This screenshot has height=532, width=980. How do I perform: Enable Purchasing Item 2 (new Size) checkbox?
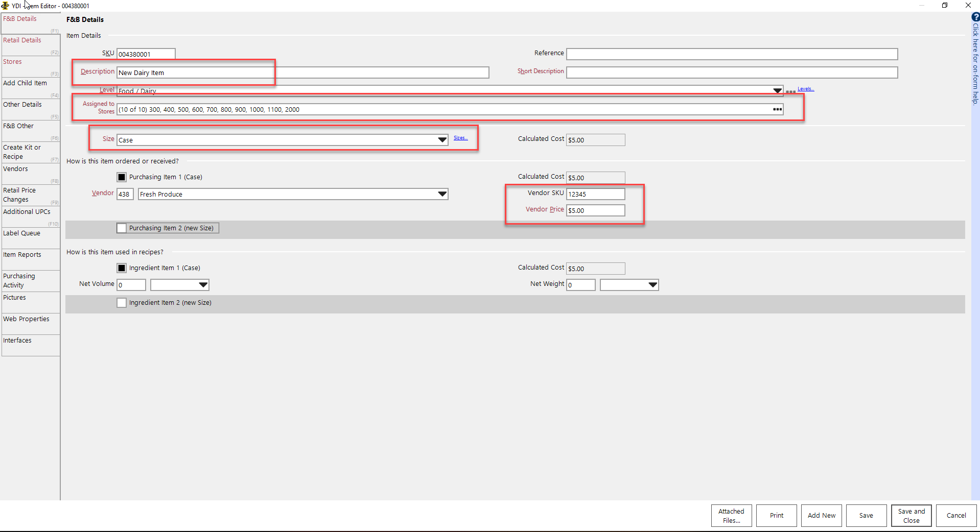pos(122,228)
